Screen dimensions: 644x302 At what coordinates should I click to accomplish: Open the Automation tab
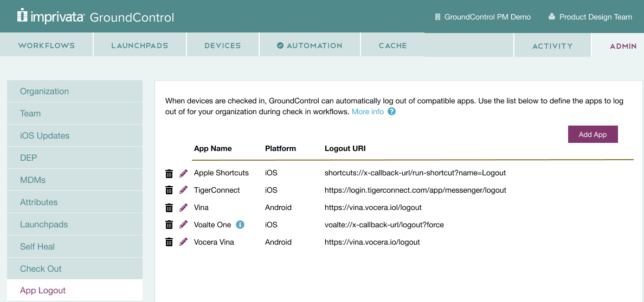click(x=310, y=45)
